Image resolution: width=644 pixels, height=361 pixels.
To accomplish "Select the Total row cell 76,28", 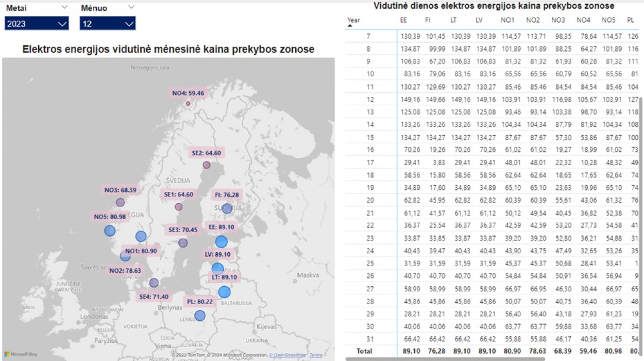I will pos(437,352).
